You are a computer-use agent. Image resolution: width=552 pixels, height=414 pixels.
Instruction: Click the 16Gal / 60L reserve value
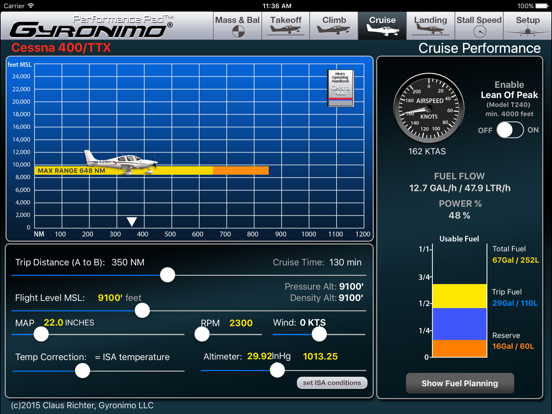coord(513,346)
